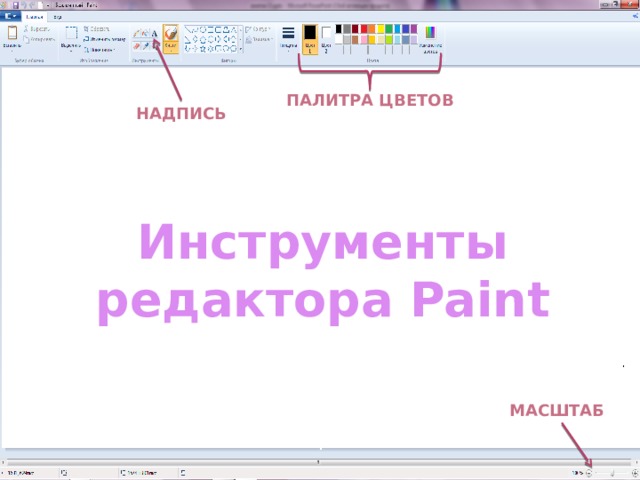Expand the Вставить paste dropdown arrow
This screenshot has width=640, height=480.
click(12, 49)
